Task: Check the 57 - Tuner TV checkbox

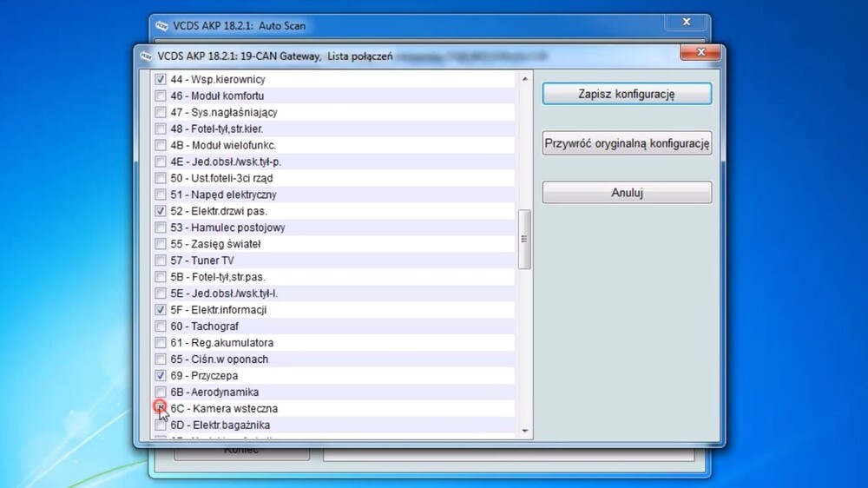Action: tap(161, 260)
